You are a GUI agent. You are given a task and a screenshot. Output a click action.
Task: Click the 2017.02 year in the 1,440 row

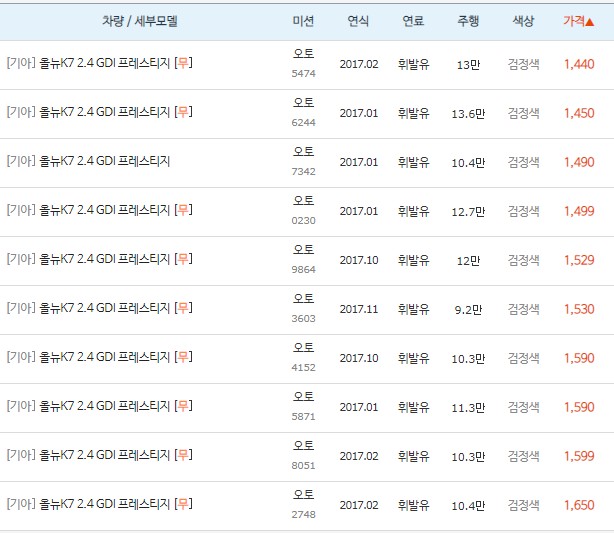pos(359,64)
